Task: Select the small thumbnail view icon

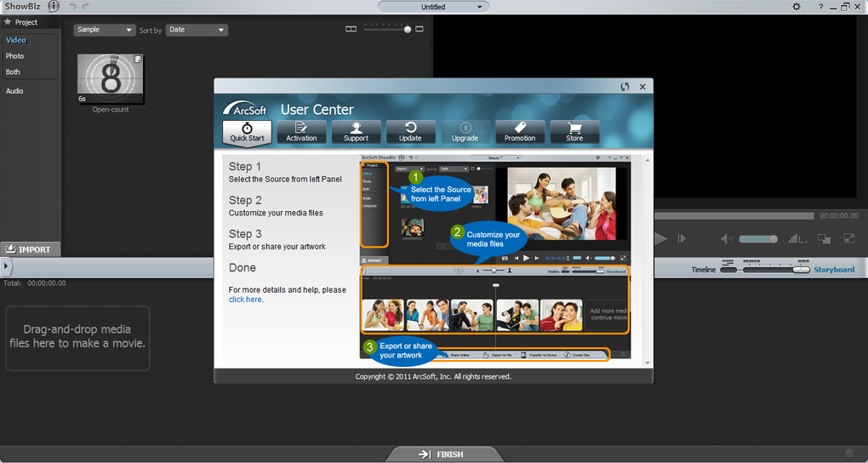Action: pyautogui.click(x=351, y=29)
